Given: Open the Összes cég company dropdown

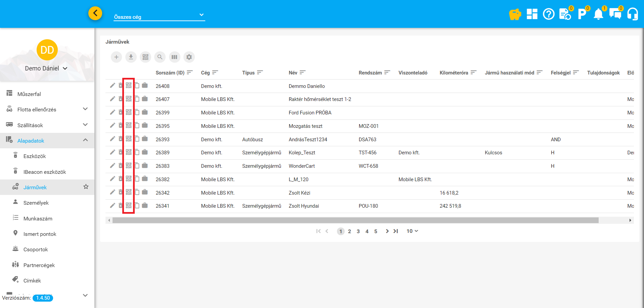Looking at the screenshot, I should tap(159, 16).
